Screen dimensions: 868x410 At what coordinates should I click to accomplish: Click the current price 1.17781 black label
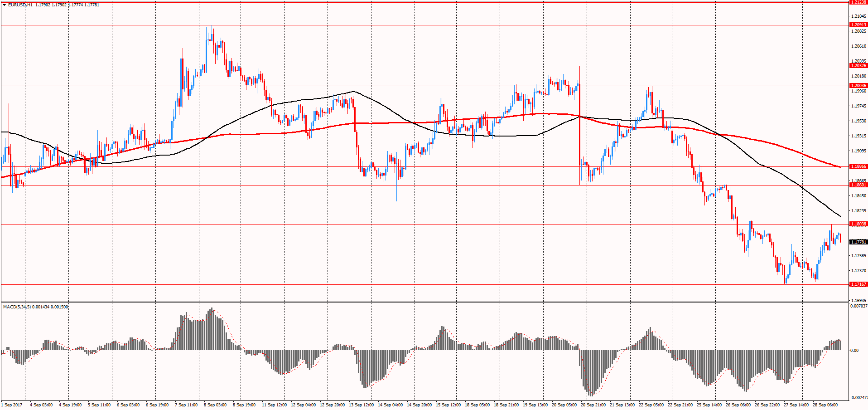click(858, 242)
